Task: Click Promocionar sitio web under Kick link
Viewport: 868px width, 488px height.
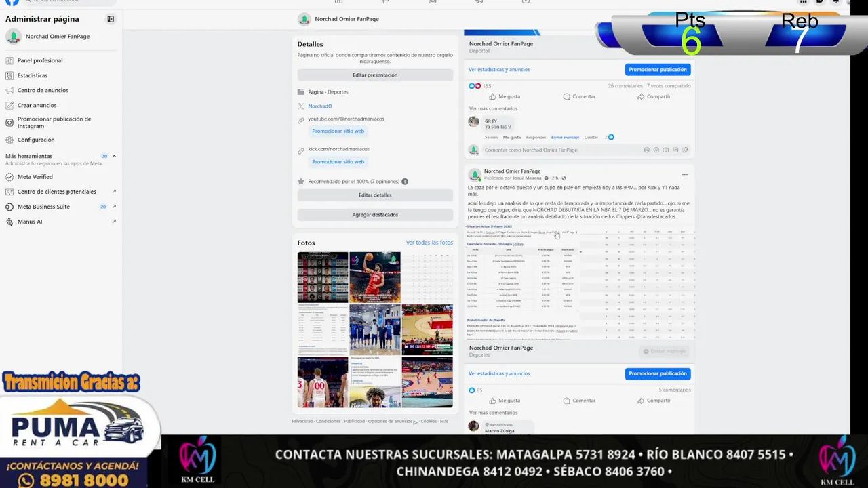Action: [x=338, y=162]
